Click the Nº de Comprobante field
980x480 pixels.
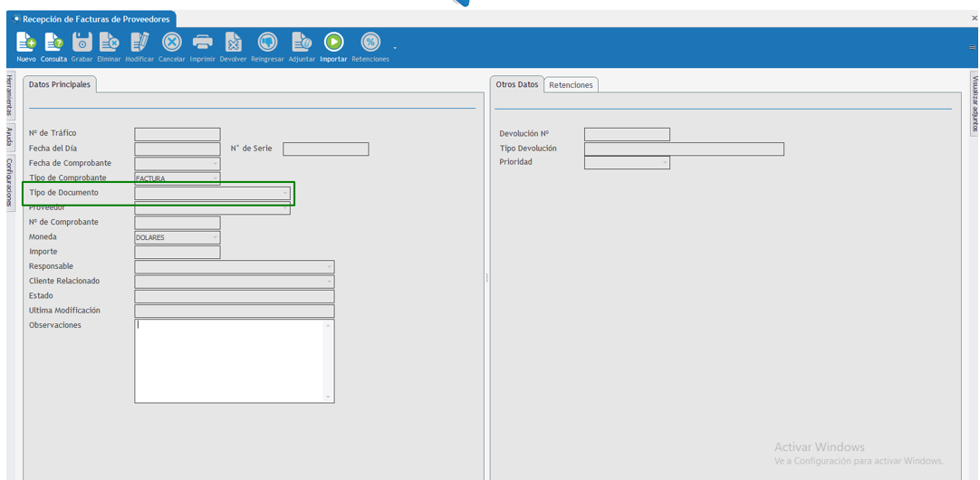(178, 223)
